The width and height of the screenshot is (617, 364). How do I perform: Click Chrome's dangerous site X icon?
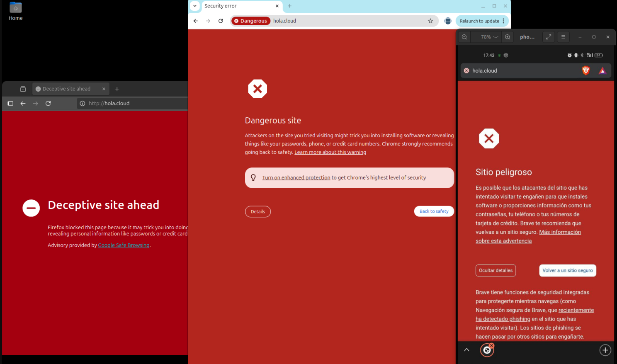point(257,89)
